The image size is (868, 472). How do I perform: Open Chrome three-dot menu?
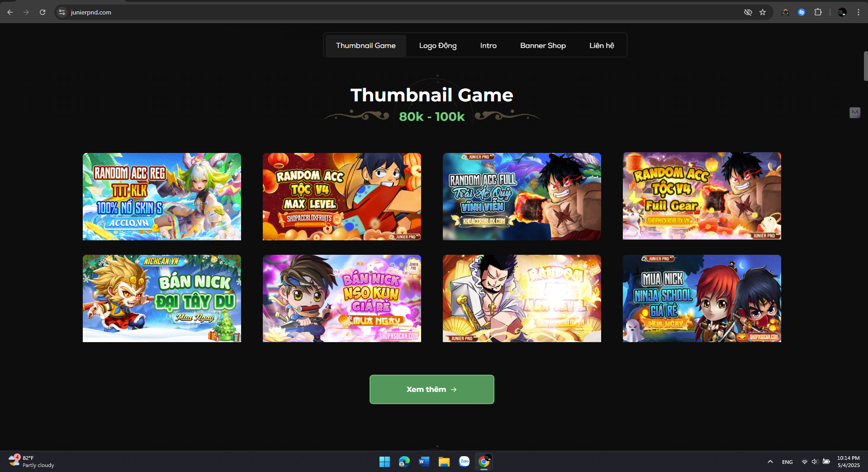(x=858, y=12)
